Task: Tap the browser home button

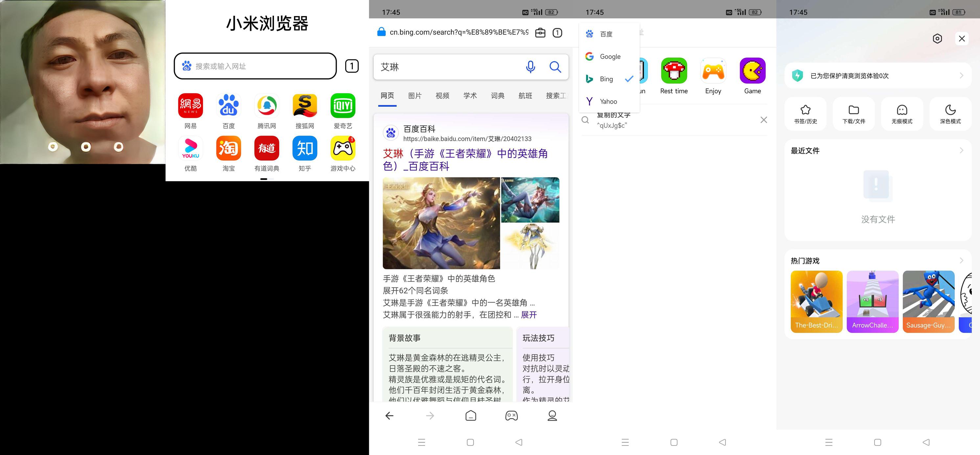Action: (x=470, y=416)
